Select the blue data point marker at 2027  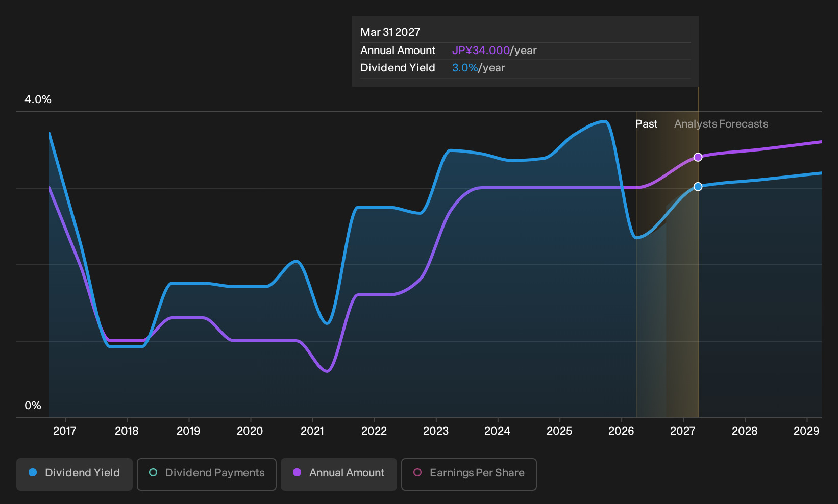coord(698,187)
